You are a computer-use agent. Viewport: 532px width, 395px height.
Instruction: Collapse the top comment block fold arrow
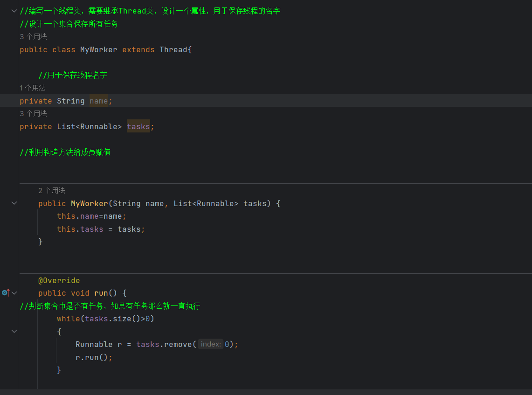pos(14,11)
